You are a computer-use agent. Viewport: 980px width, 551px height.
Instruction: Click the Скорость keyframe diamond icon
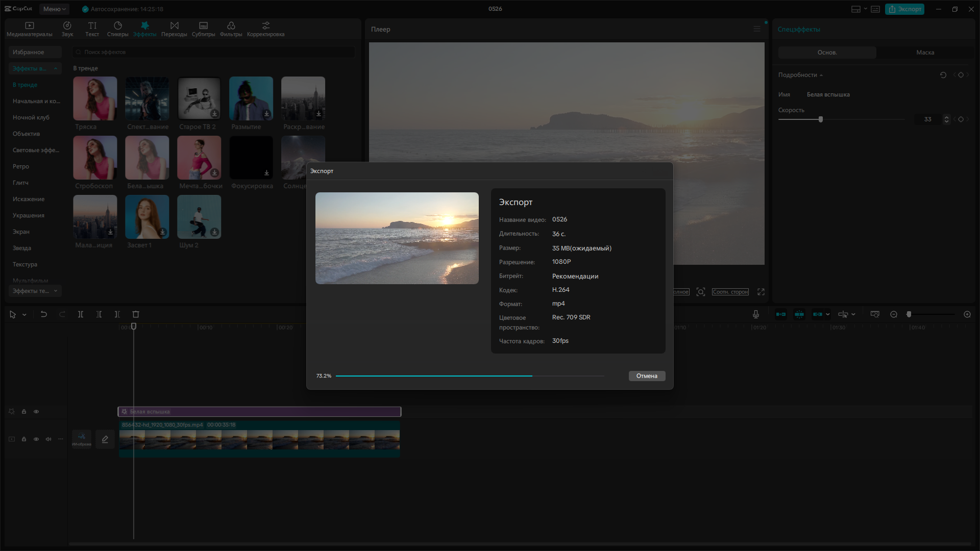[x=961, y=119]
